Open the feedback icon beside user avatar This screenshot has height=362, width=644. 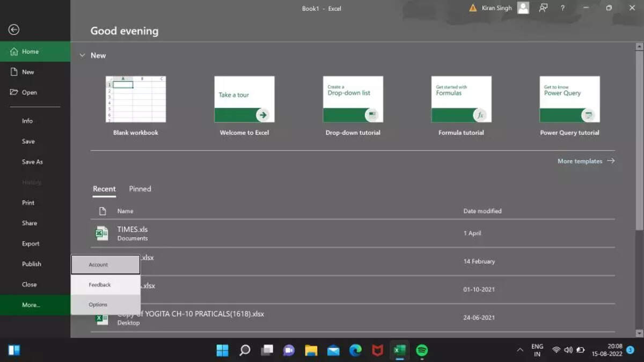(x=543, y=8)
